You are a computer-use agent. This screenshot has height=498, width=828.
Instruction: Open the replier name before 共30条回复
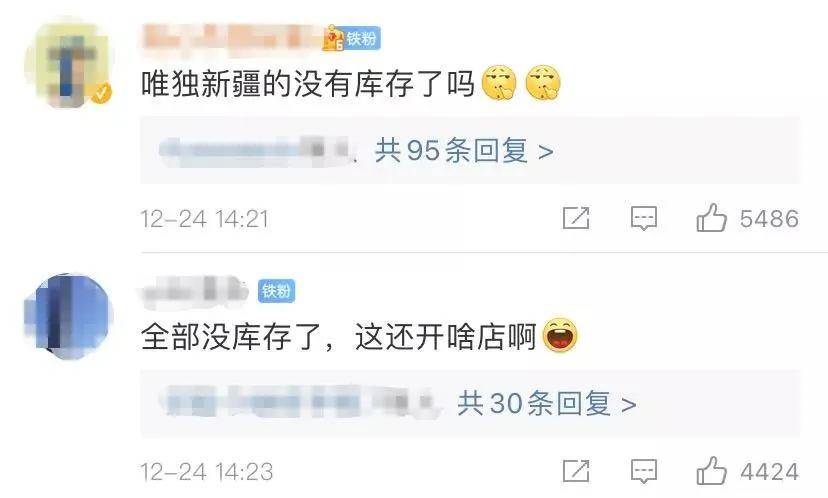point(297,403)
